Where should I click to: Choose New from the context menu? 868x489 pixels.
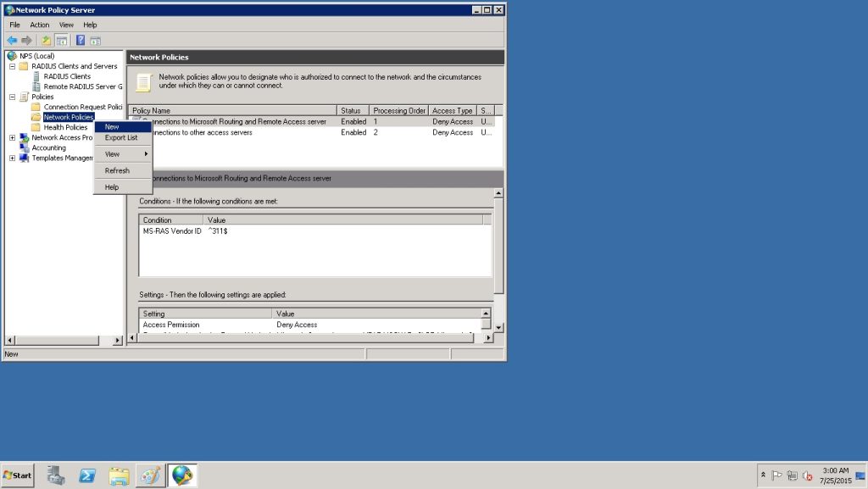[x=112, y=127]
